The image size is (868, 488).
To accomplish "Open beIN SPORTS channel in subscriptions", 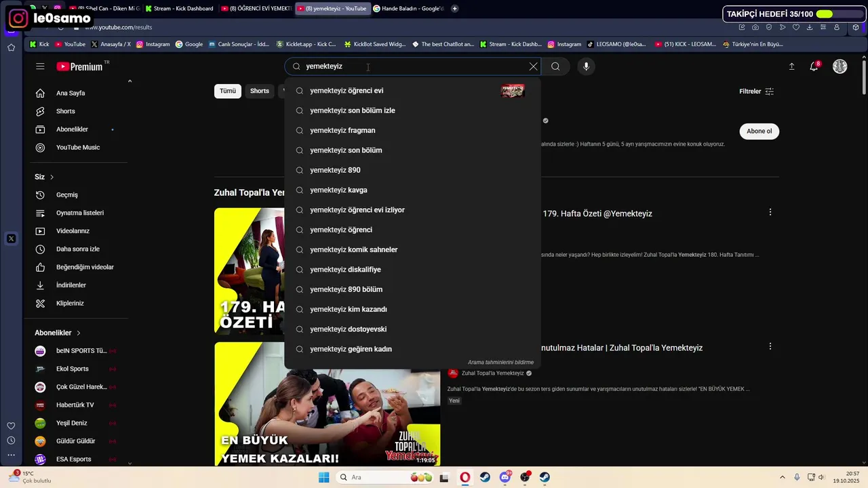I will [x=77, y=351].
